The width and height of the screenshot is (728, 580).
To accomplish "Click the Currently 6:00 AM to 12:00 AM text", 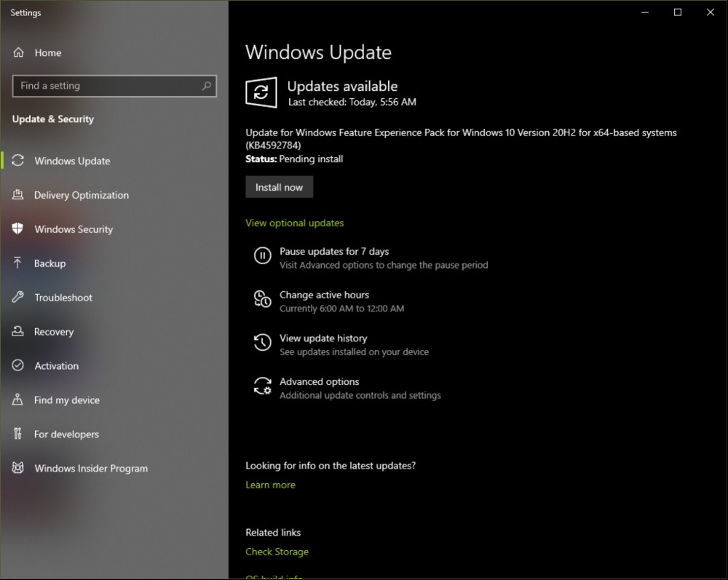I will click(341, 309).
